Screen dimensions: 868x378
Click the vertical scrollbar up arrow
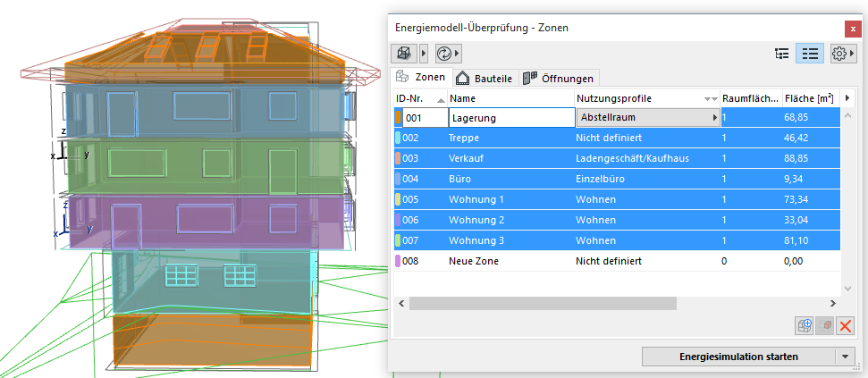tap(847, 116)
